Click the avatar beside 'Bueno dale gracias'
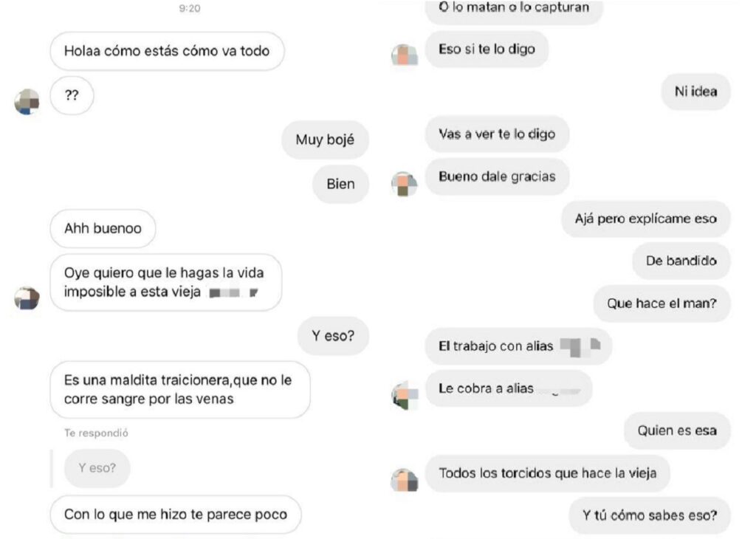This screenshot has height=539, width=756. (404, 184)
